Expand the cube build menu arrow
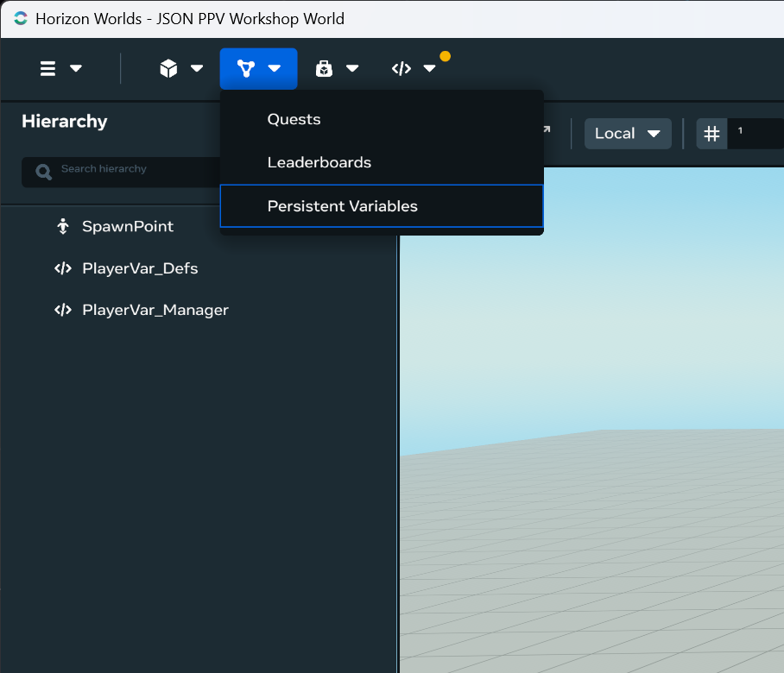This screenshot has width=784, height=673. 197,68
